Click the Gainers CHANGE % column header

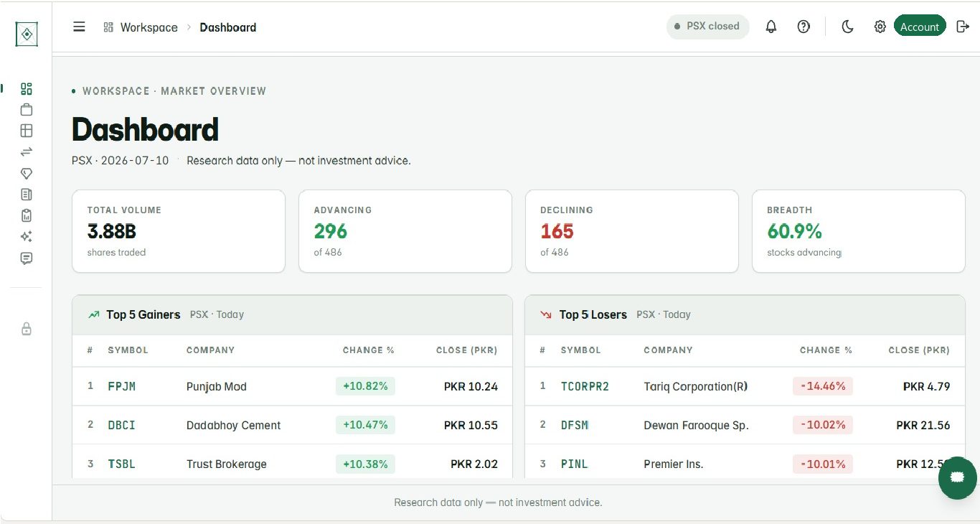[x=369, y=350]
